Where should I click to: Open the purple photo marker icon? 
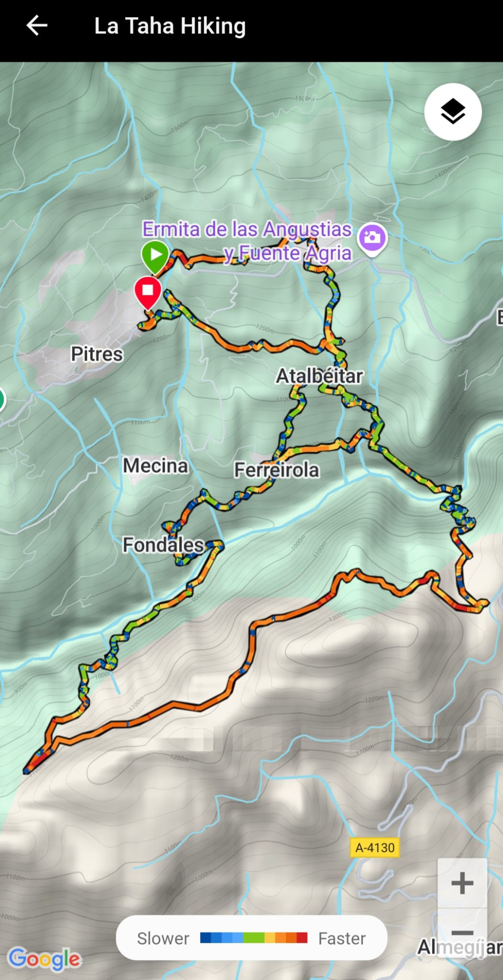pyautogui.click(x=372, y=239)
